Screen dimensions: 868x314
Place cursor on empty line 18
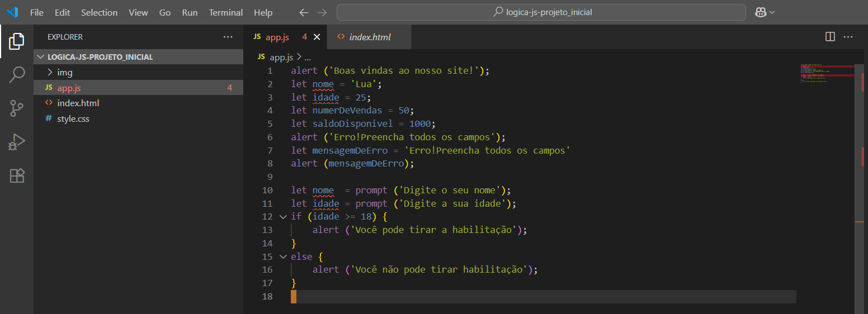point(542,296)
